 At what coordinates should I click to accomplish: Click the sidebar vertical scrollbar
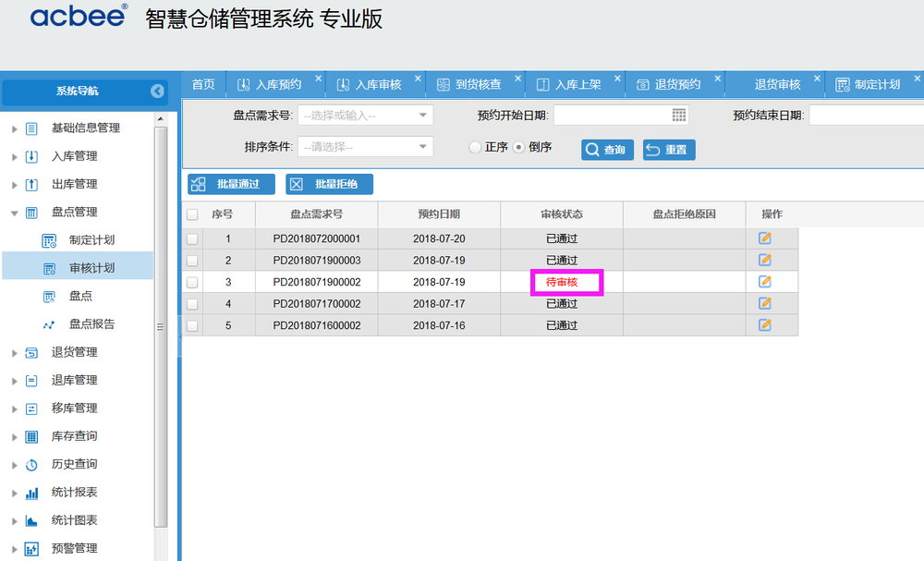pos(160,323)
